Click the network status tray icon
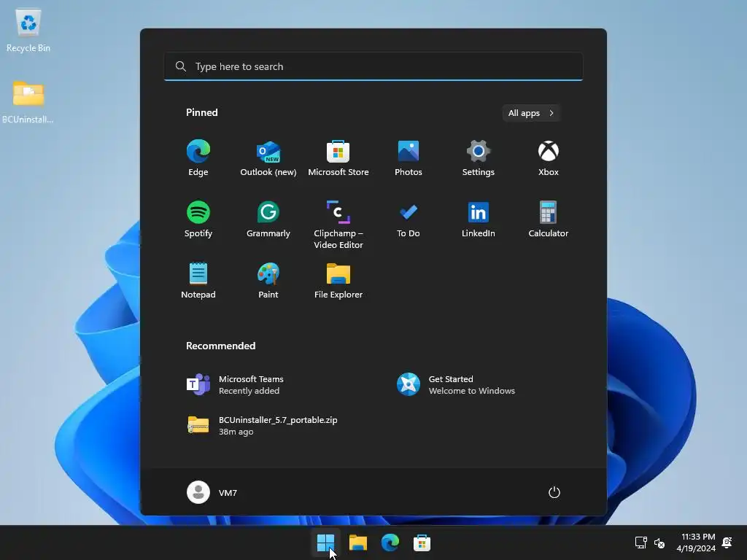The height and width of the screenshot is (560, 747). click(640, 542)
